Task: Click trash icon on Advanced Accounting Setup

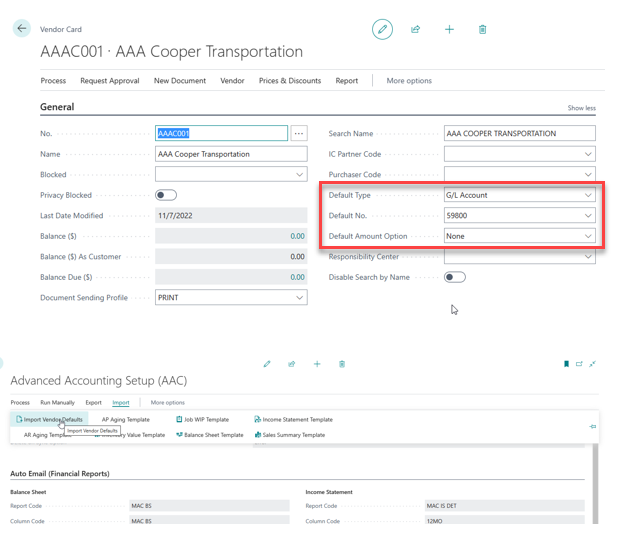Action: [342, 364]
